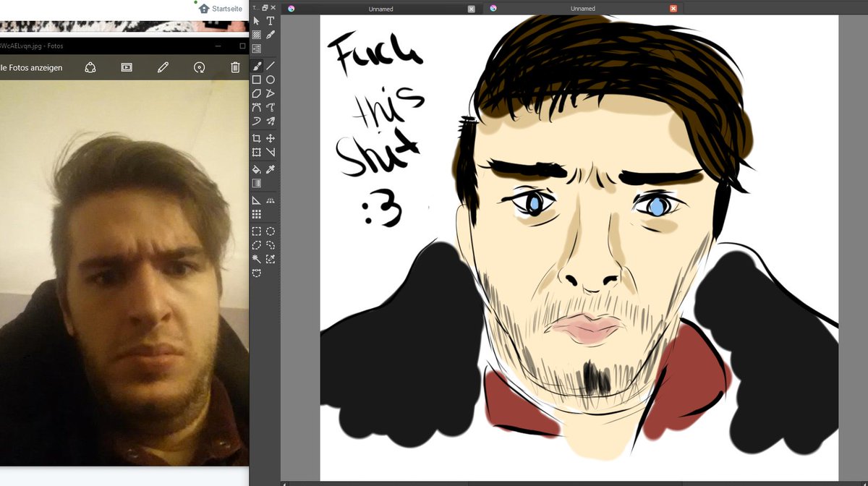Viewport: 868px width, 486px height.
Task: Edit the photo with pencil icon
Action: coord(163,67)
